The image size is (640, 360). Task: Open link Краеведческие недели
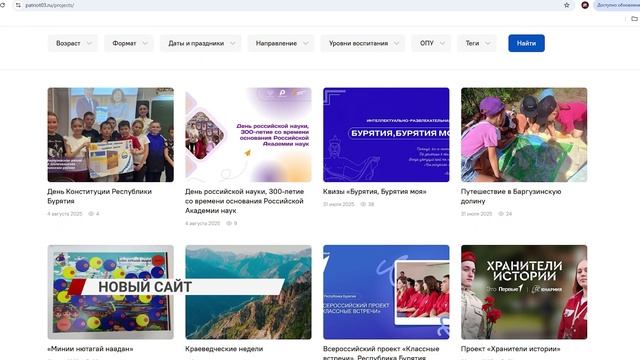tap(224, 349)
